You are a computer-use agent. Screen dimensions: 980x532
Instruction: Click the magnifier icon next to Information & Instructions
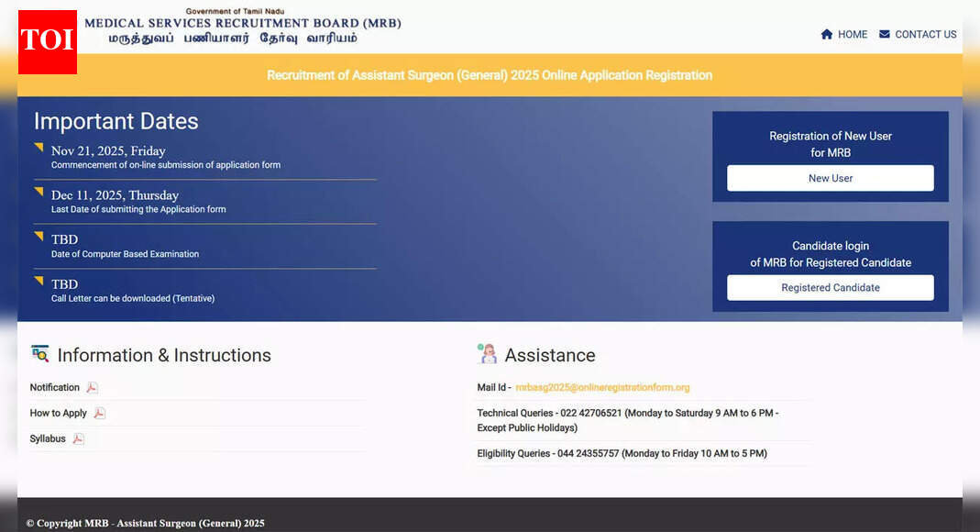tap(39, 353)
